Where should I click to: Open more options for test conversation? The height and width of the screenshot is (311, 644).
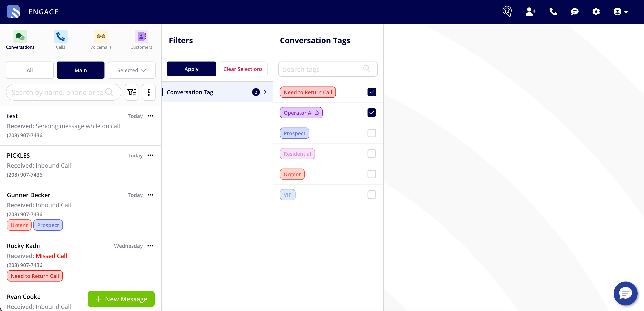pos(150,116)
